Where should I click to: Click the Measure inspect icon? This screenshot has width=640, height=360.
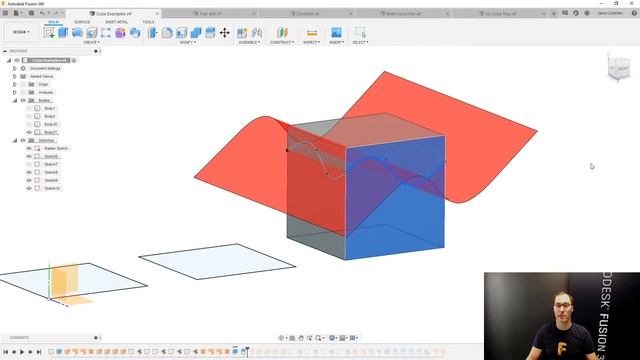(312, 33)
